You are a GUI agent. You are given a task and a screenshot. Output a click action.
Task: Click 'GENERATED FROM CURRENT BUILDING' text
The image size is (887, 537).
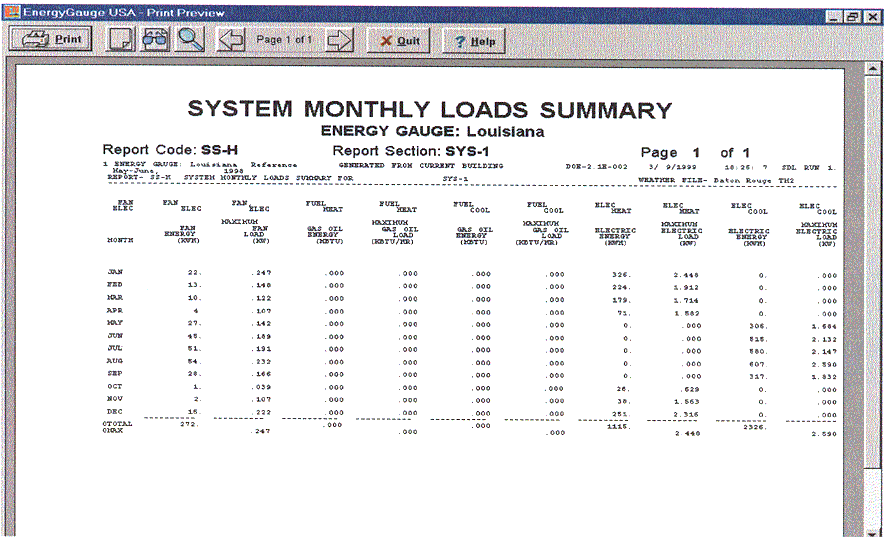point(420,166)
